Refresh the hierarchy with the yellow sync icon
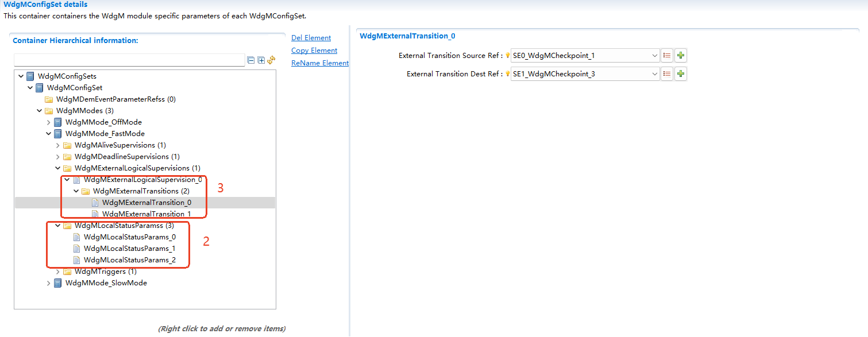 [x=271, y=60]
